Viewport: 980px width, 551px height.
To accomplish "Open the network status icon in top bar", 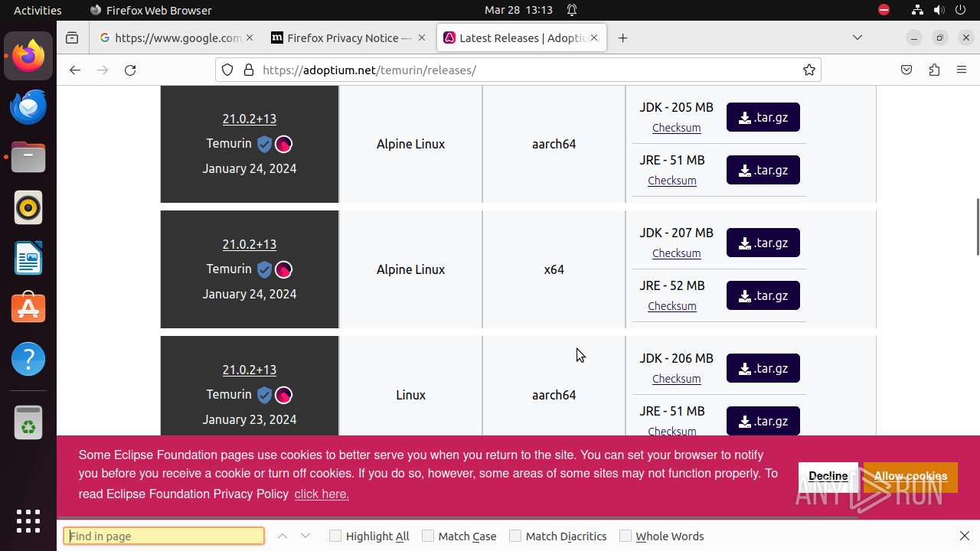I will point(917,10).
